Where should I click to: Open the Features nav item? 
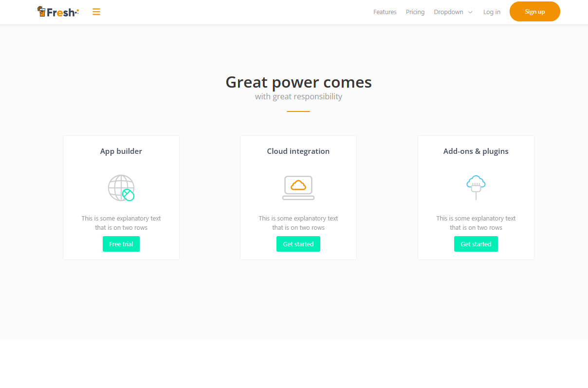[385, 12]
